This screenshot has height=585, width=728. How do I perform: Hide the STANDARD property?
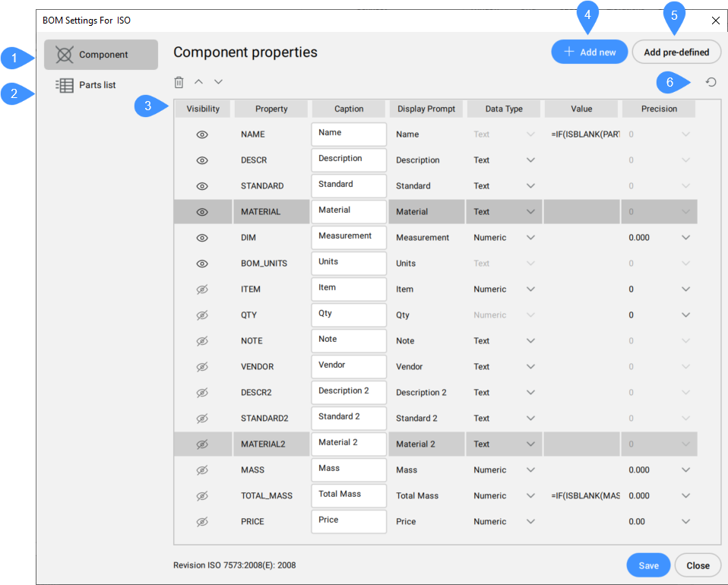click(202, 186)
